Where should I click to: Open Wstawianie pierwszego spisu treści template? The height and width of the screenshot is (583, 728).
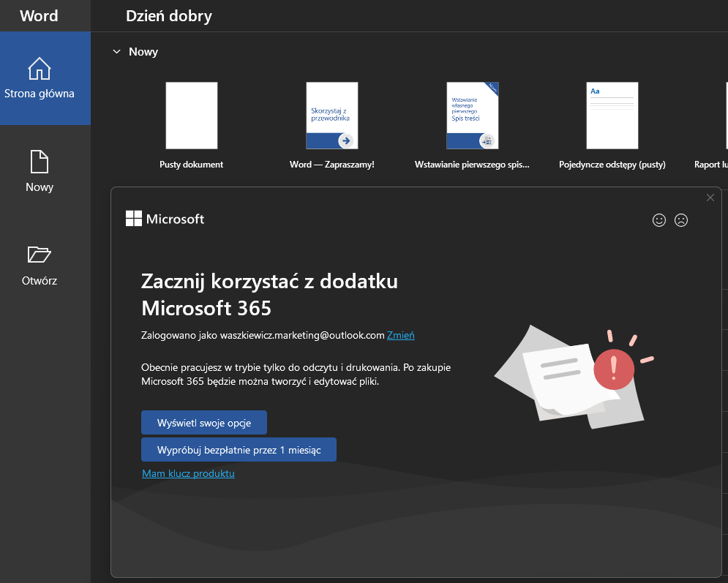pos(472,116)
